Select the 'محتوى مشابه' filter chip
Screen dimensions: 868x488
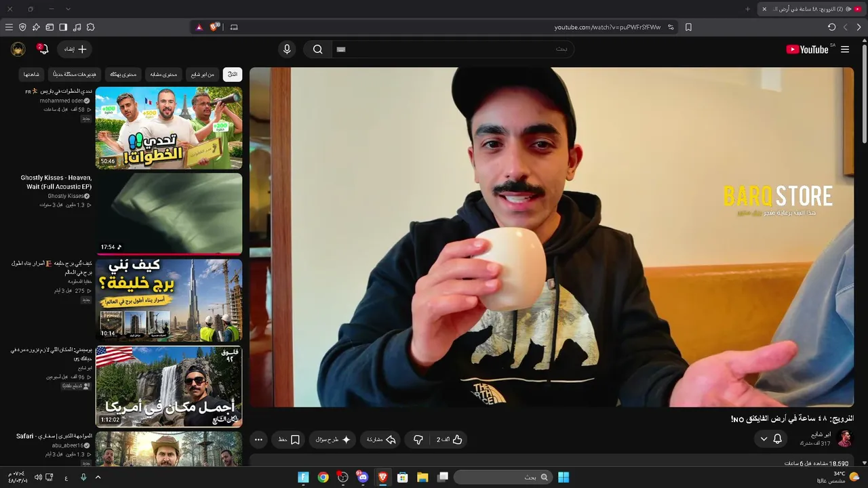[x=163, y=74]
